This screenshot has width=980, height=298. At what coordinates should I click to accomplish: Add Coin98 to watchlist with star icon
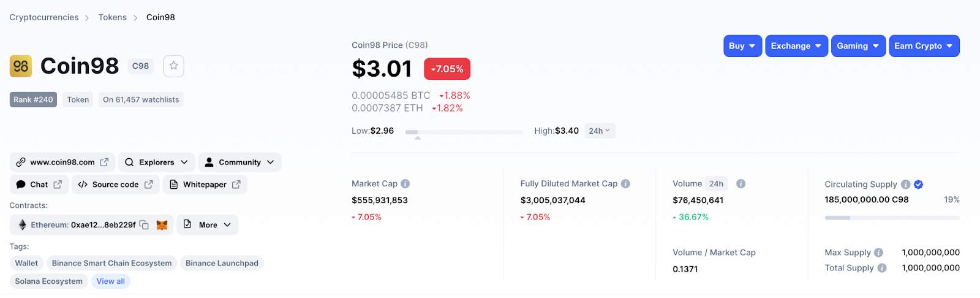[x=174, y=66]
